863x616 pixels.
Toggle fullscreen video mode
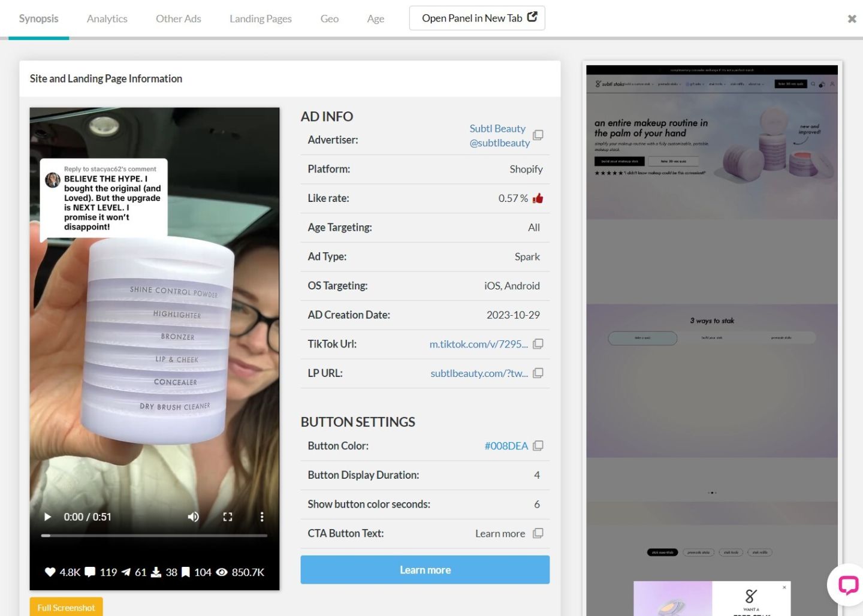coord(228,517)
